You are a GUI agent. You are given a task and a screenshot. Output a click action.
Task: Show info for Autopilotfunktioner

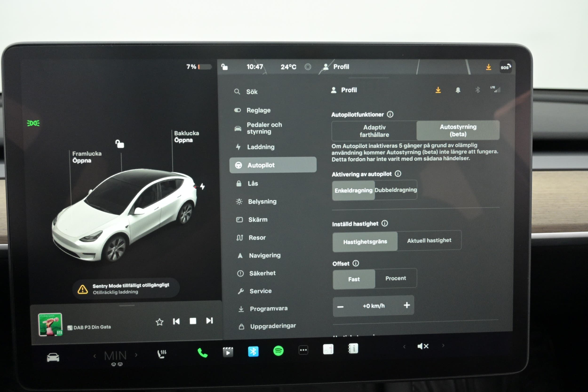[x=390, y=114]
